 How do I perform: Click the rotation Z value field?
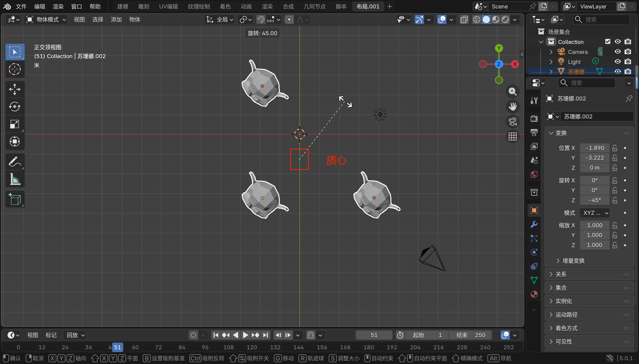[x=595, y=200]
